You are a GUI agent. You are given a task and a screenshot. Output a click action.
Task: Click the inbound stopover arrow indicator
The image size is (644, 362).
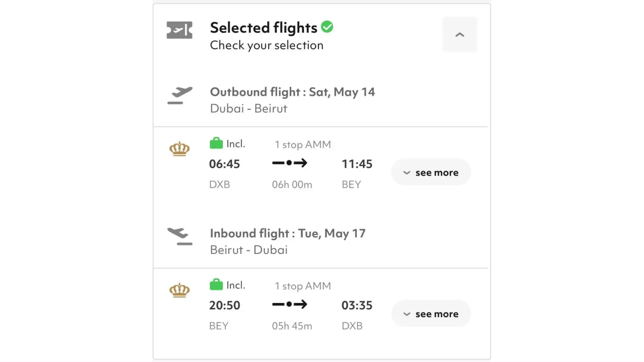(289, 304)
